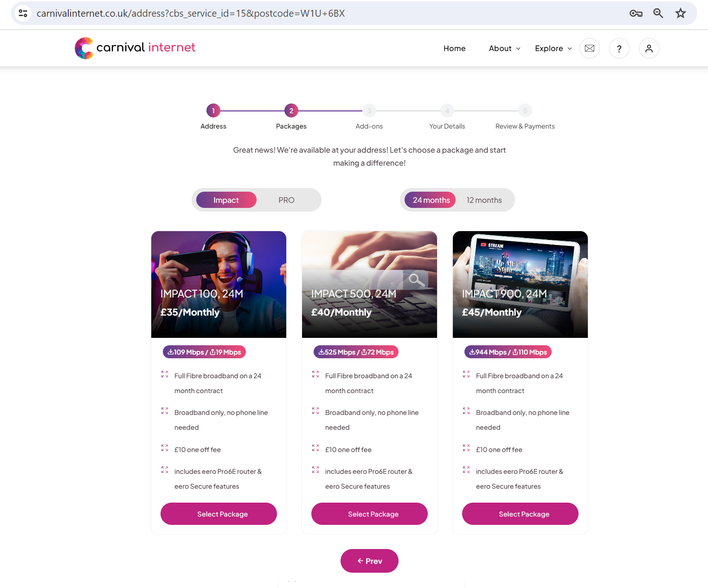This screenshot has height=588, width=708.
Task: Select the Impact package toggle
Action: coord(226,200)
